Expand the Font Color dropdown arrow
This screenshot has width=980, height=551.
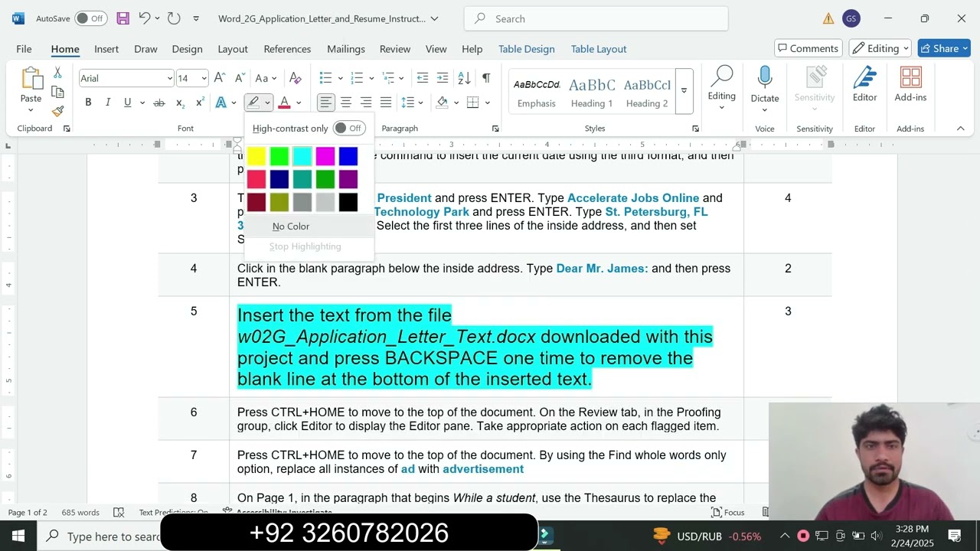point(299,103)
